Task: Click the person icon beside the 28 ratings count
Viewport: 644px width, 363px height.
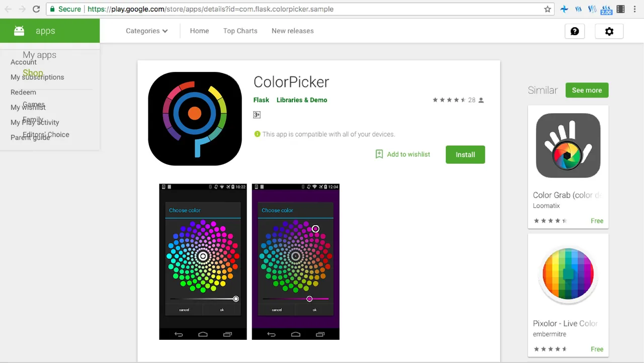Action: [481, 100]
